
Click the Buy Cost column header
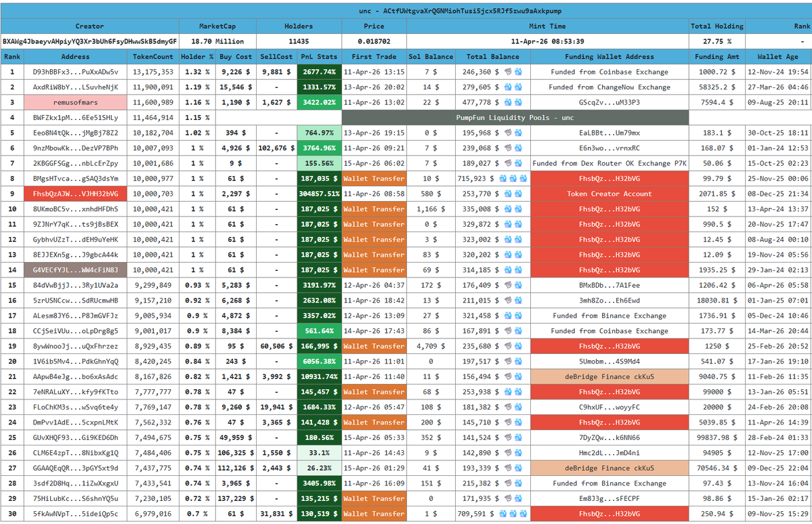tap(236, 57)
